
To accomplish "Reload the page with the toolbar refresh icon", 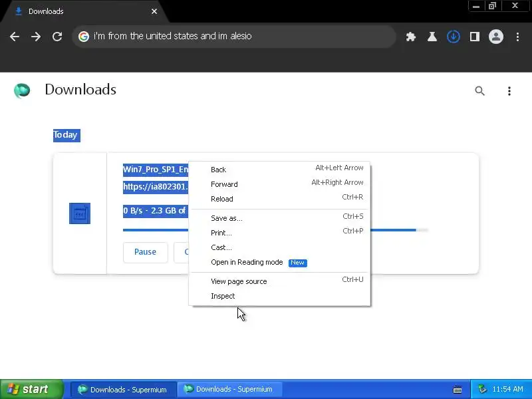I will click(x=57, y=37).
